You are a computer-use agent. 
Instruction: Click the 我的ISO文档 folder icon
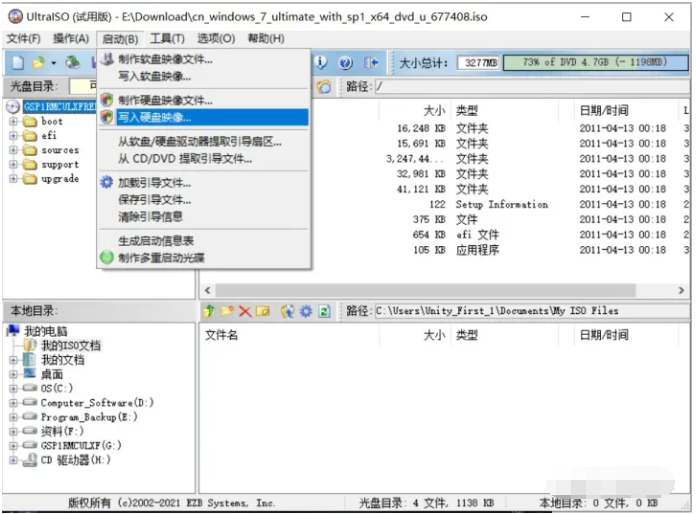click(x=30, y=345)
